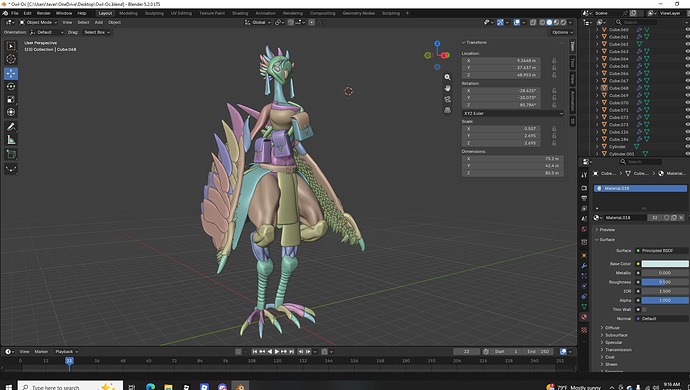Toggle visibility eye for Cube.064
690x390 pixels.
pos(687,59)
